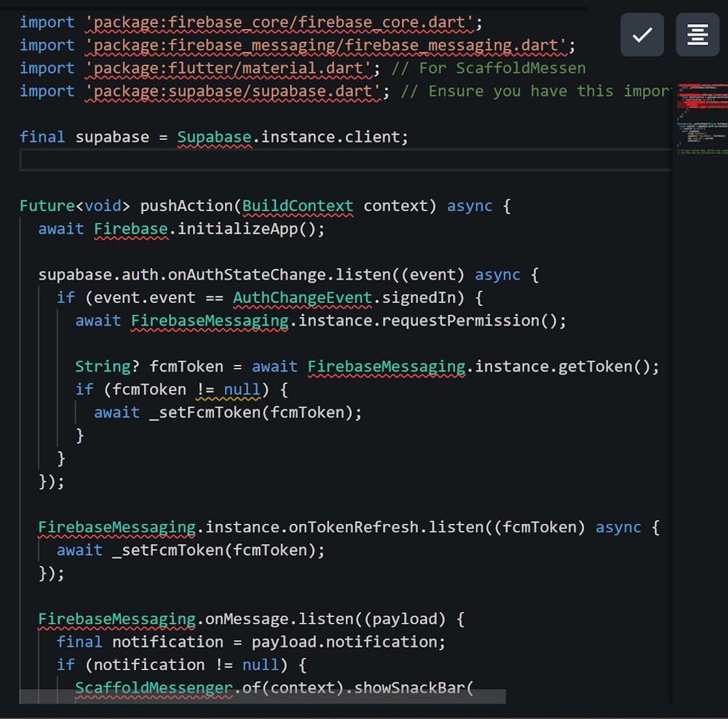Click the format code alignment icon

pyautogui.click(x=697, y=35)
